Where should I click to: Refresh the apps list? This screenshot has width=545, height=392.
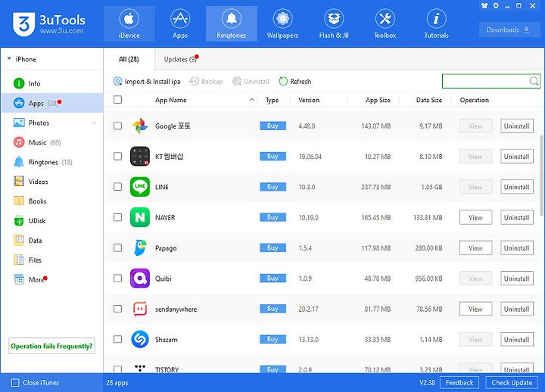(x=295, y=81)
